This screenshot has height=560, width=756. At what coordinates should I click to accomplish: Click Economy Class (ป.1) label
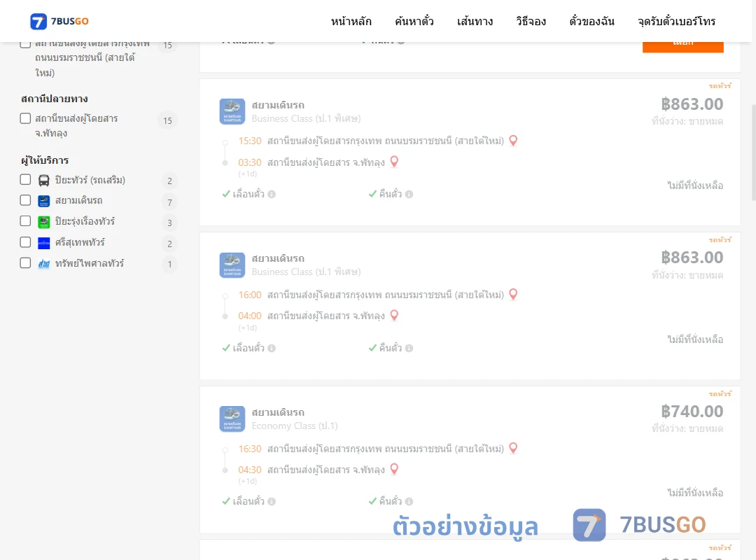point(295,426)
